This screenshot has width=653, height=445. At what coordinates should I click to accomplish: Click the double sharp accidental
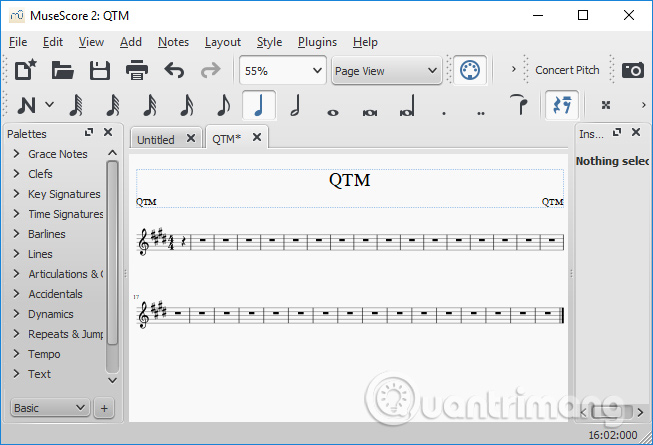(606, 105)
